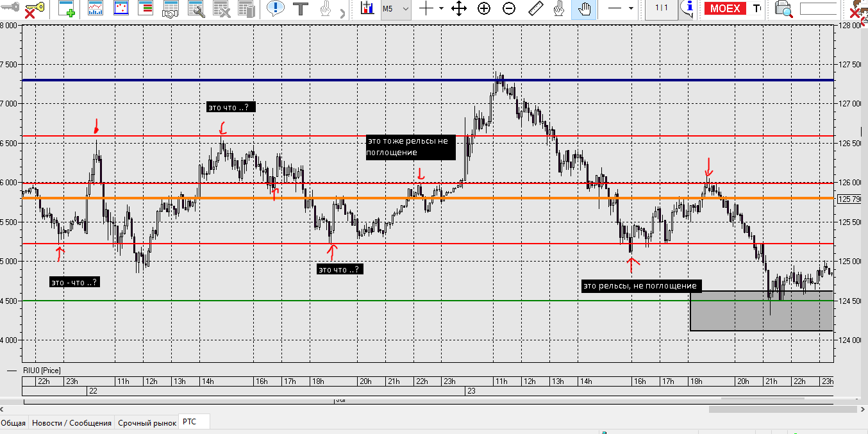The width and height of the screenshot is (868, 434).
Task: Open the blue exclamation alert bubble icon
Action: [x=276, y=9]
